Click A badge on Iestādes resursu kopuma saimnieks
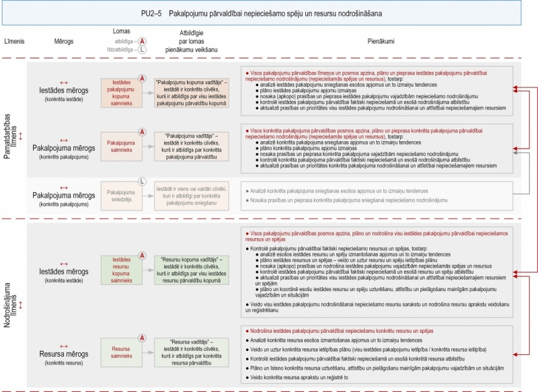The width and height of the screenshot is (538, 392). [142, 256]
